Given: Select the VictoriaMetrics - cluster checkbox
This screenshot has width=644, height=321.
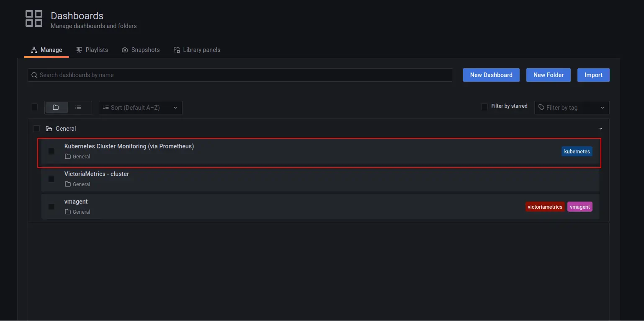Looking at the screenshot, I should [52, 179].
